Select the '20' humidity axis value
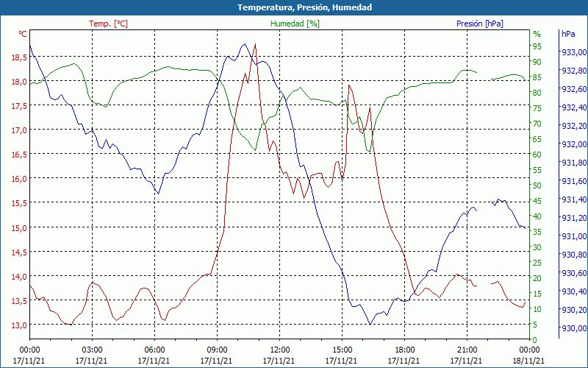This screenshot has width=588, height=368. pyautogui.click(x=537, y=278)
